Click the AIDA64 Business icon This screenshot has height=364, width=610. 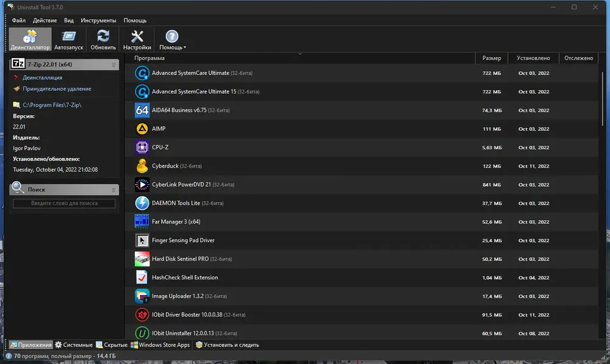[x=142, y=110]
